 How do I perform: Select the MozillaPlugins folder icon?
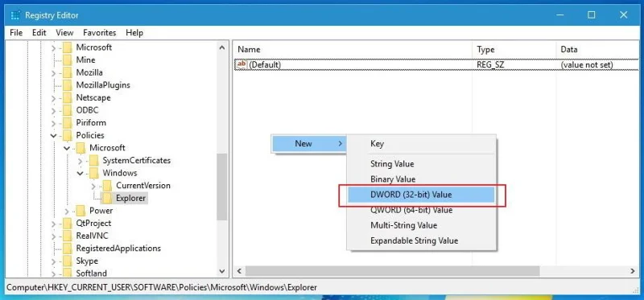click(x=67, y=85)
